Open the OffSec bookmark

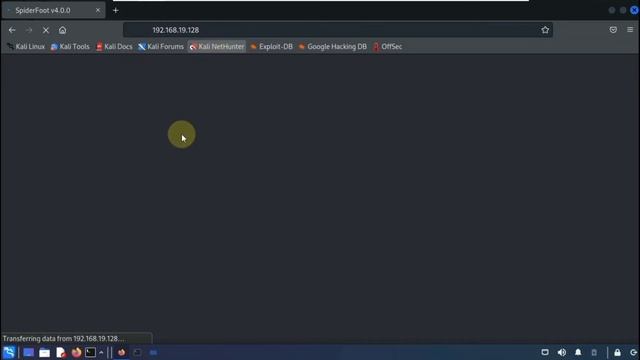click(x=387, y=47)
